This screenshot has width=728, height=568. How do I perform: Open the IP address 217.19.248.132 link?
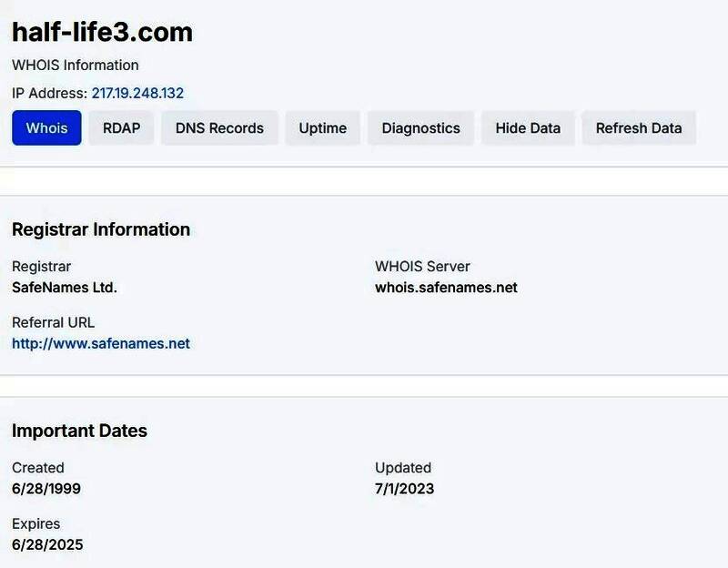(x=137, y=93)
